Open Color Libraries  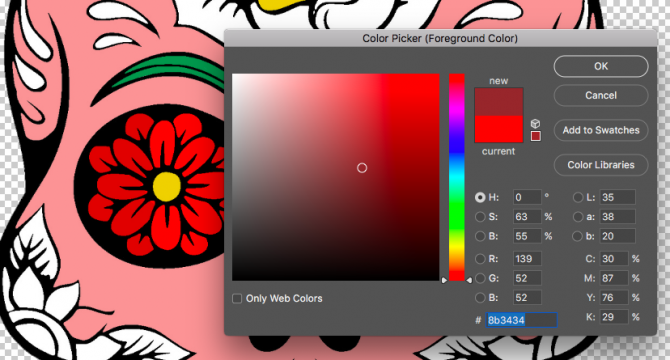[x=601, y=165]
